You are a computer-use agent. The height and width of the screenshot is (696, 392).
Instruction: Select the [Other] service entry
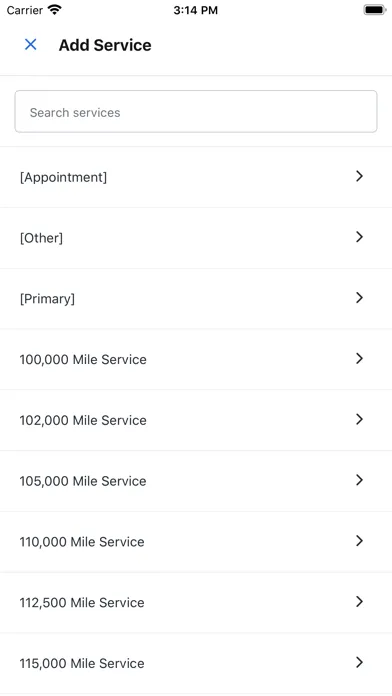pyautogui.click(x=196, y=238)
